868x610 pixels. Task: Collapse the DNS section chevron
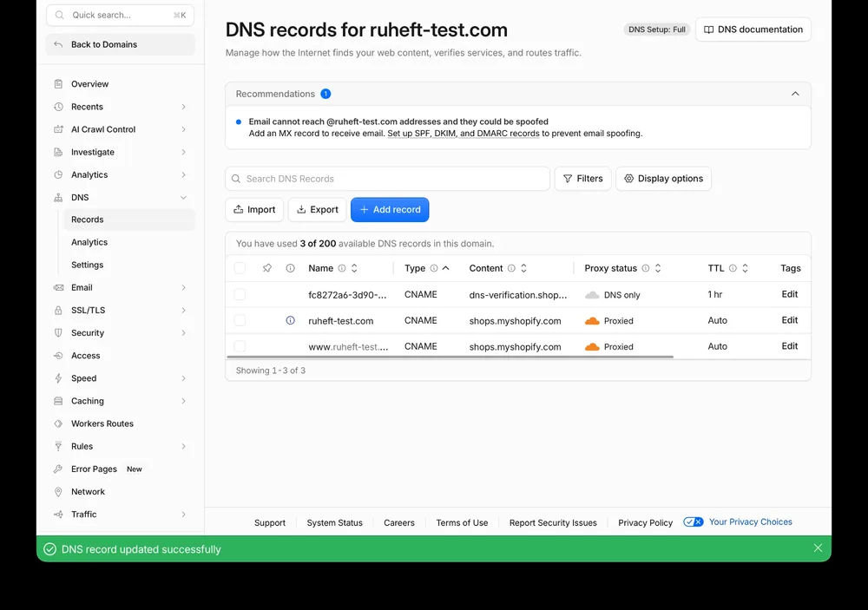[183, 198]
